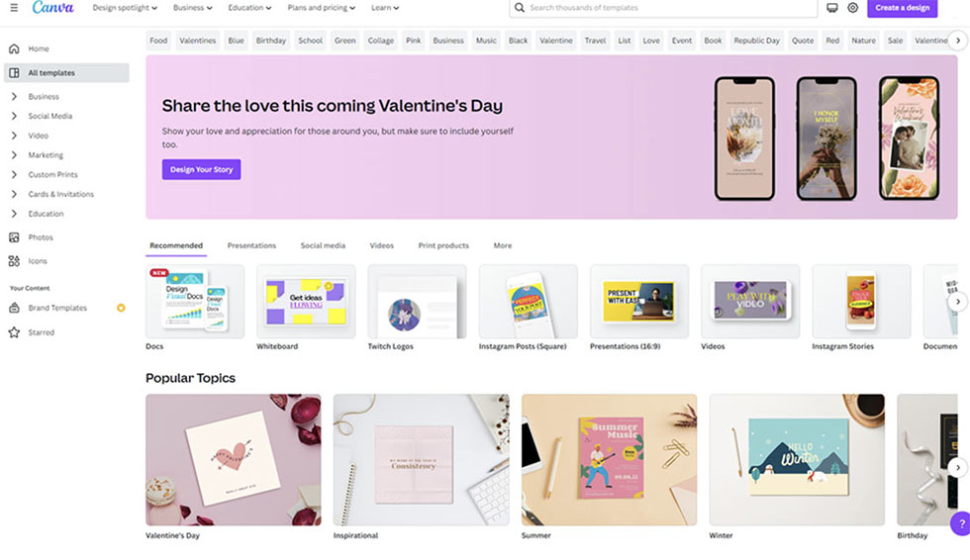The image size is (970, 560).
Task: Click the purple help question mark button
Action: coord(960,524)
